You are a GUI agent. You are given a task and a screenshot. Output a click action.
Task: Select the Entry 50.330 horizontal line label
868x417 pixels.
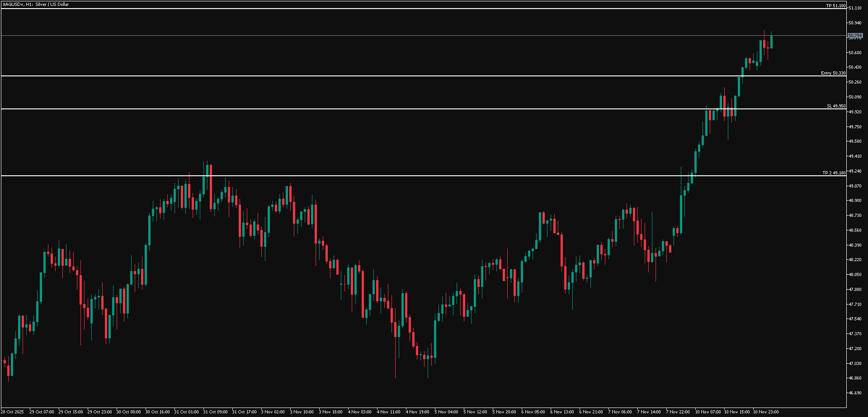click(x=833, y=73)
